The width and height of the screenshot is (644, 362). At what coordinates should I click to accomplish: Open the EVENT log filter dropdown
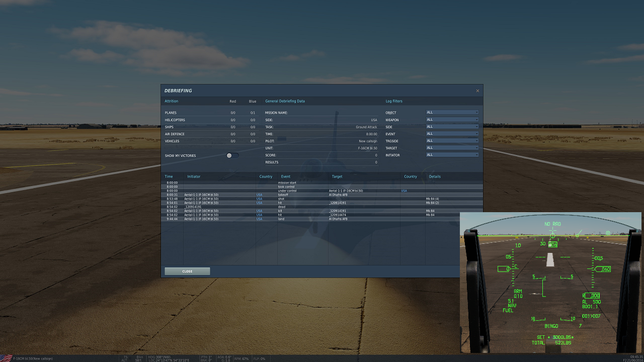(x=452, y=134)
